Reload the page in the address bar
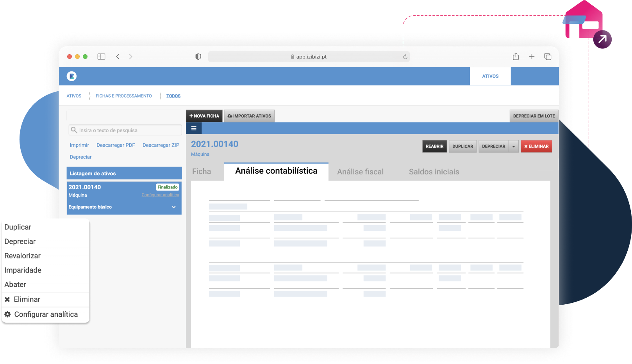This screenshot has height=364, width=632. tap(405, 57)
